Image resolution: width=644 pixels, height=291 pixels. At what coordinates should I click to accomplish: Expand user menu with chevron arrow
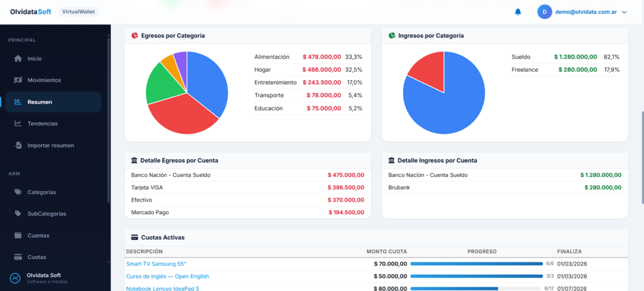point(624,12)
